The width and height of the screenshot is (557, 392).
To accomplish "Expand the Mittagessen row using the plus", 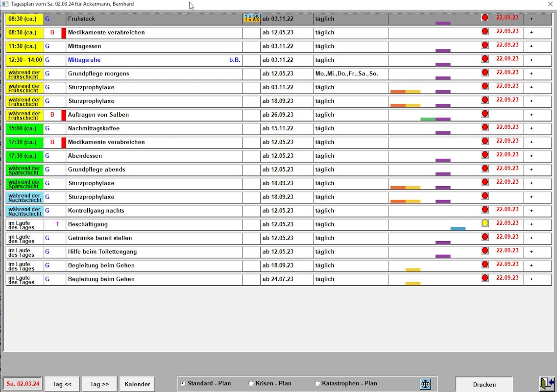I will point(532,46).
